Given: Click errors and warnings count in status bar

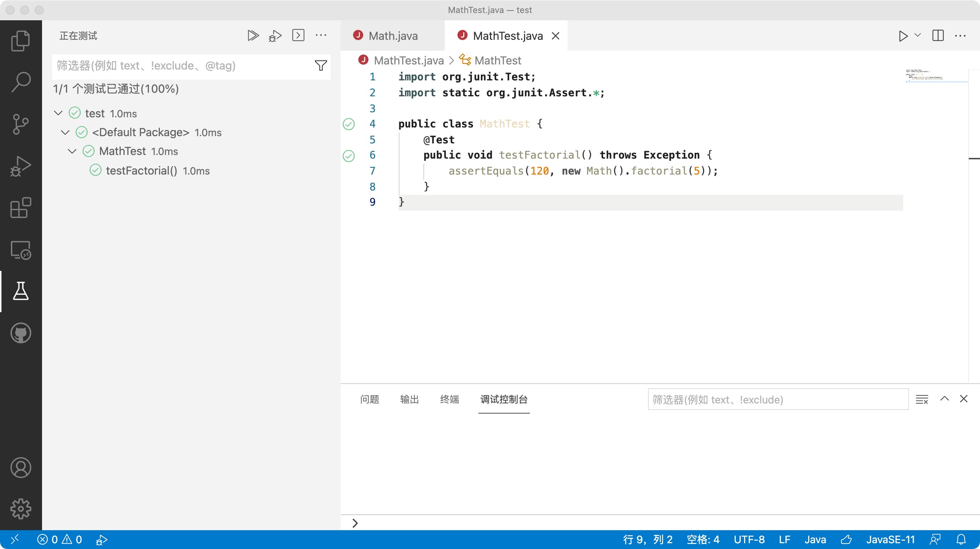Looking at the screenshot, I should 59,540.
